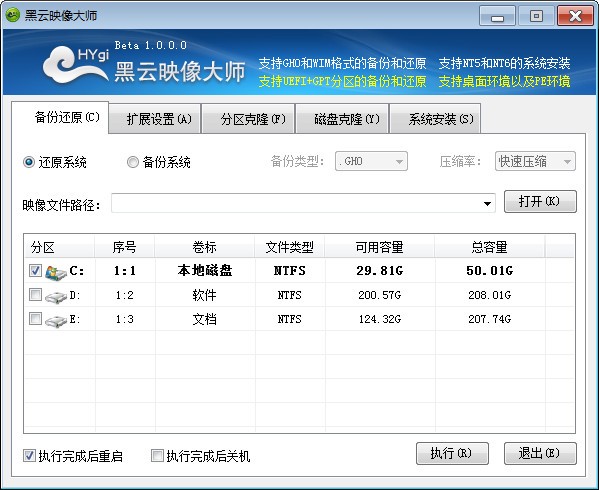Click the HYgi cloud logo in banner
This screenshot has width=599, height=490.
pyautogui.click(x=76, y=64)
